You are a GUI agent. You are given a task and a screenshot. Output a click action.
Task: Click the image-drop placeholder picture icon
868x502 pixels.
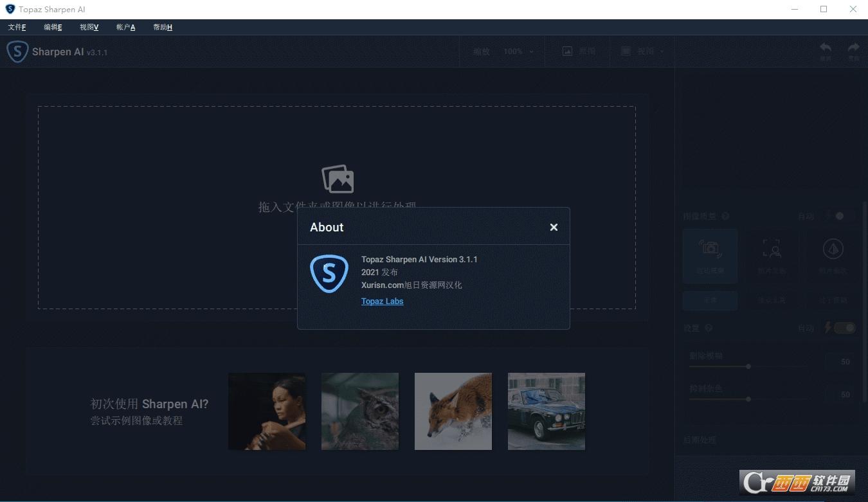[338, 179]
